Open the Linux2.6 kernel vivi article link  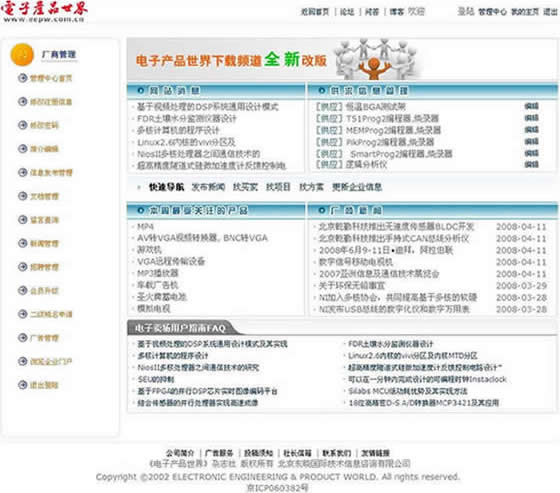(186, 142)
